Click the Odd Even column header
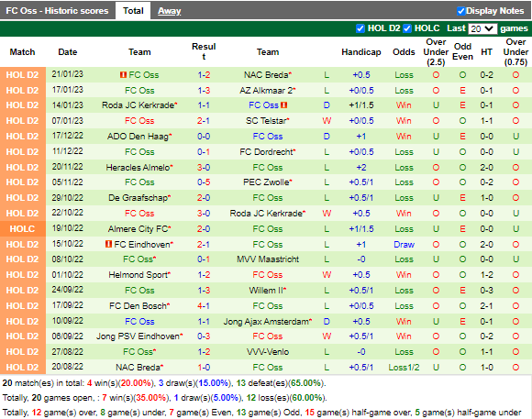This screenshot has height=419, width=532. [x=462, y=51]
